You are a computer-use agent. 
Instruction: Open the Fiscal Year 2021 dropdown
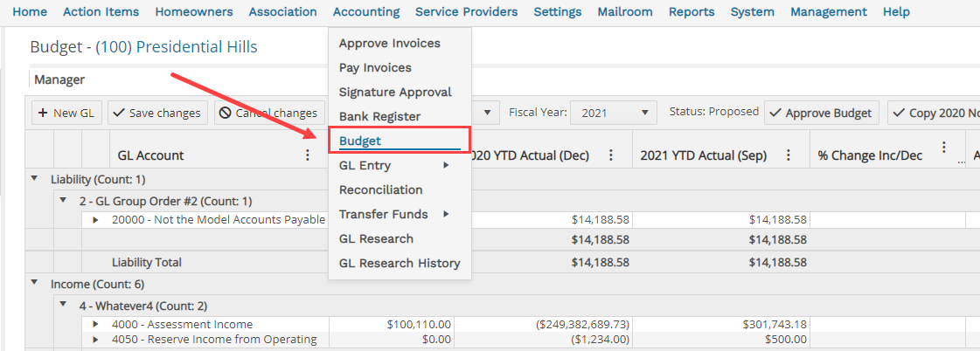(x=613, y=113)
